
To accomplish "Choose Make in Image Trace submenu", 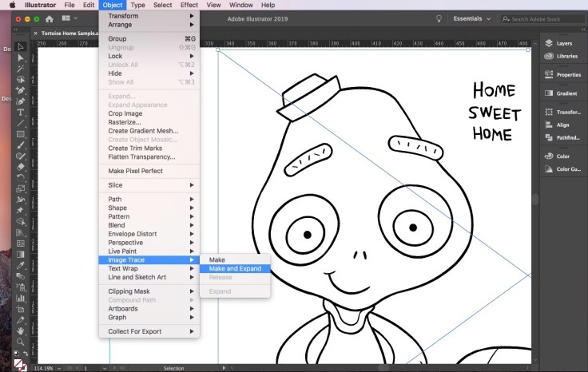I will click(x=217, y=259).
